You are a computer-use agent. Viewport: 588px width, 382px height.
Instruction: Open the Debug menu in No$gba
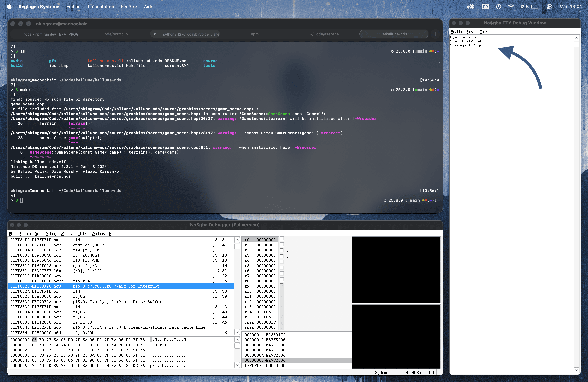(x=51, y=234)
